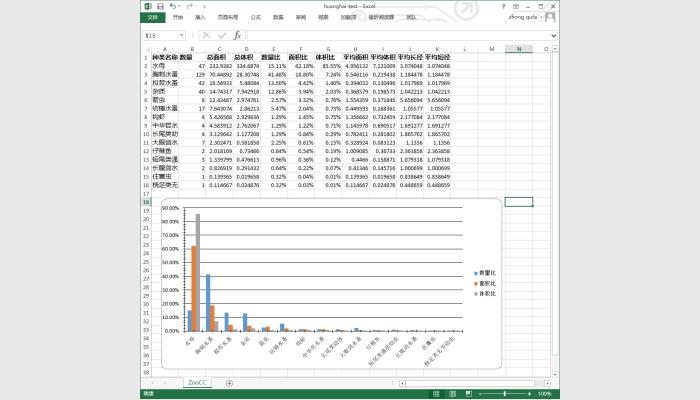This screenshot has width=700, height=400.
Task: Select the ZooCC sheet tab
Action: [197, 383]
